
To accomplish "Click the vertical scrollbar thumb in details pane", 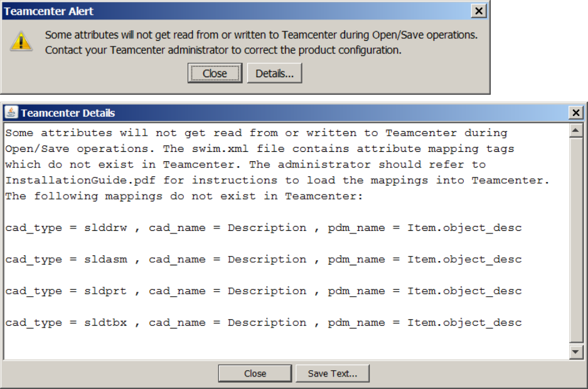I will point(575,240).
